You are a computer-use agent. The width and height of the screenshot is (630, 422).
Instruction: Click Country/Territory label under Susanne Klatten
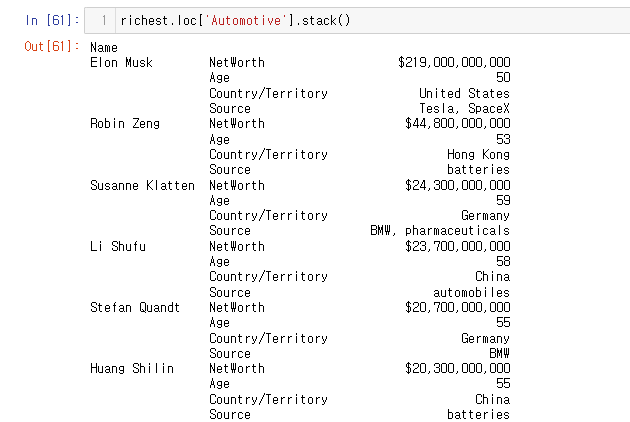click(x=268, y=215)
